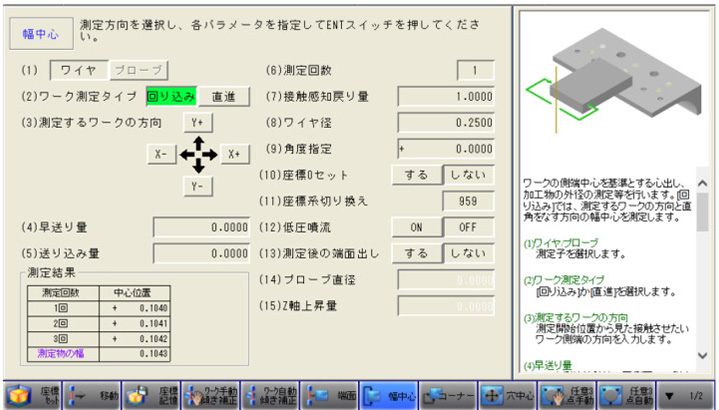The width and height of the screenshot is (719, 410).
Task: Select 任意3点手動 in bottom toolbar
Action: click(567, 395)
